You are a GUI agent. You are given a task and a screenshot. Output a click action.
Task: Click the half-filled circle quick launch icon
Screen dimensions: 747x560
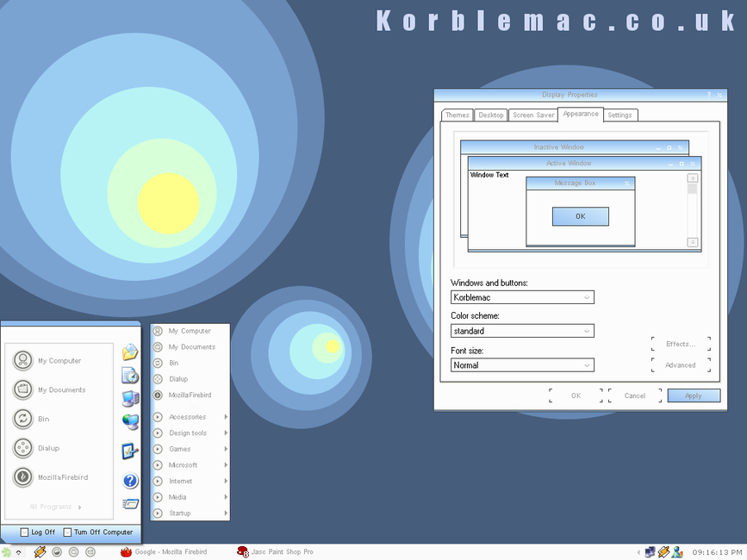(57, 552)
